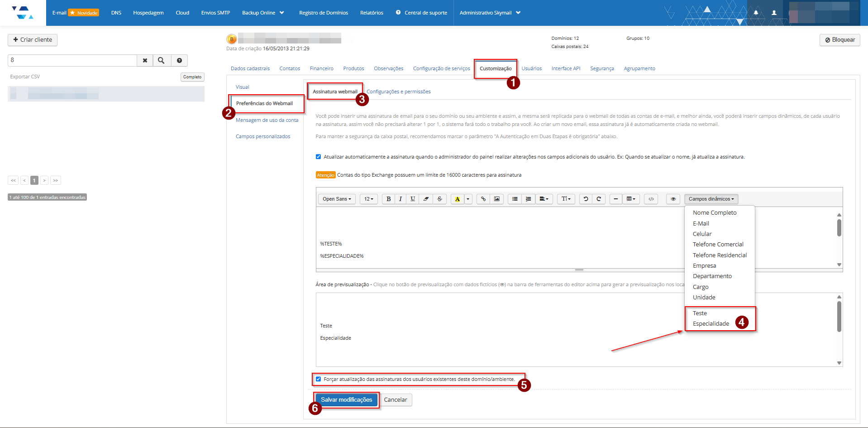Click the unordered bullet list icon

coord(515,199)
